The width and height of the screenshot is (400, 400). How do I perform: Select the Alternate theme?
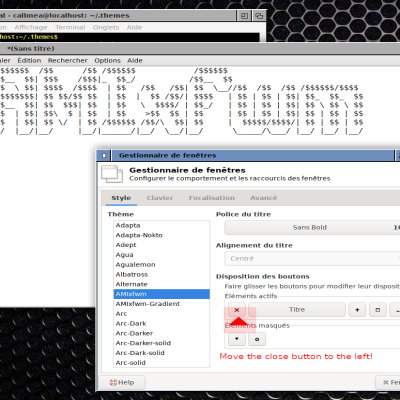[x=161, y=284]
